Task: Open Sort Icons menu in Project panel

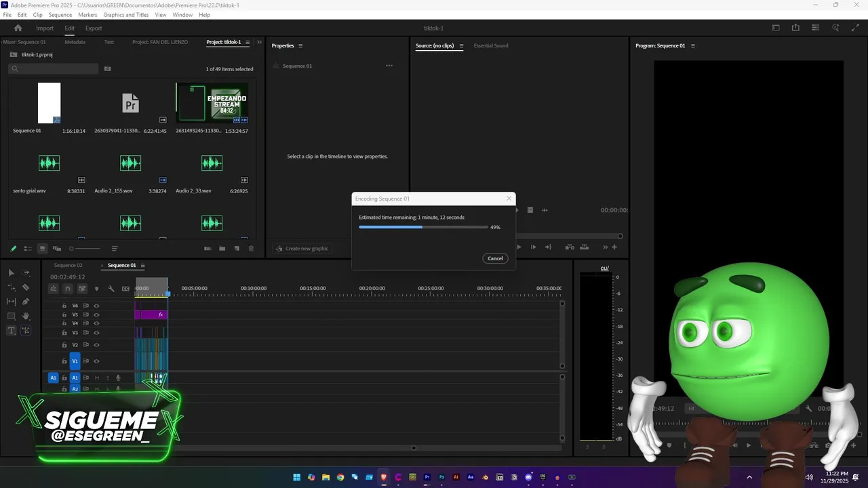Action: click(115, 249)
